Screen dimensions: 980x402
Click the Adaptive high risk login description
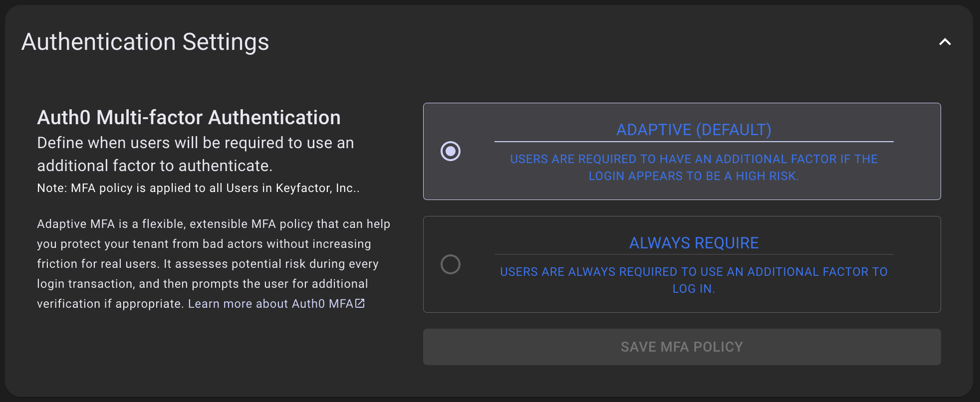[694, 168]
